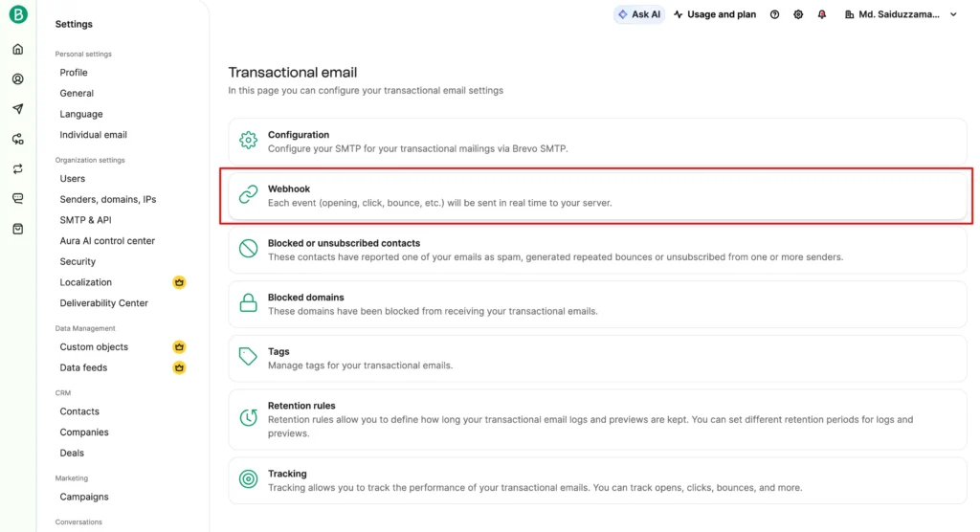Open the Home icon in sidebar
The image size is (980, 532).
click(18, 50)
